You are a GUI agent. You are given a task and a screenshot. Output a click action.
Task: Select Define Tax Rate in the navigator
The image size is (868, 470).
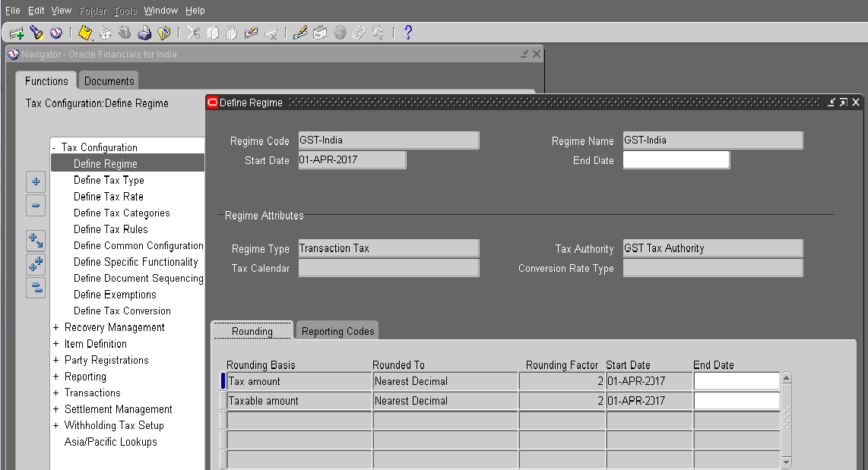tap(108, 196)
